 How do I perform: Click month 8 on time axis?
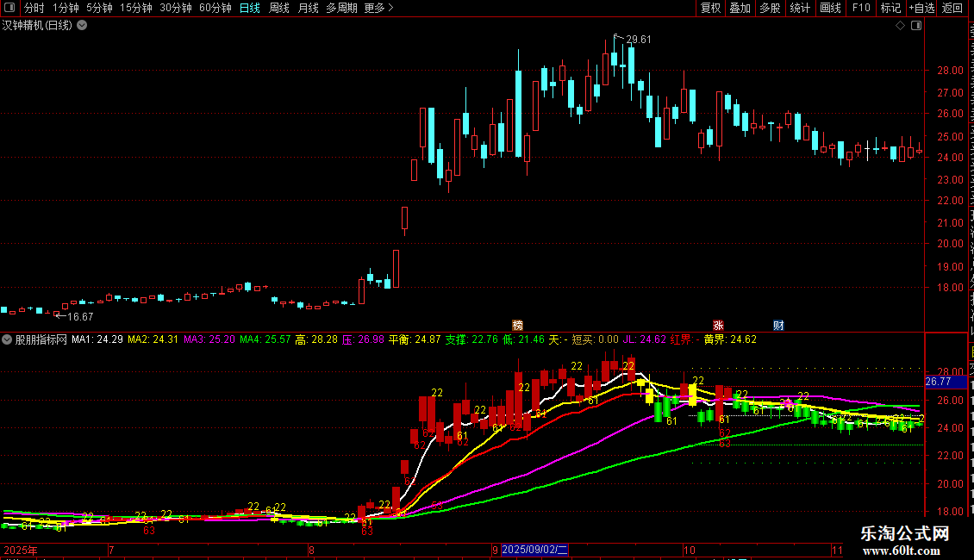[311, 550]
